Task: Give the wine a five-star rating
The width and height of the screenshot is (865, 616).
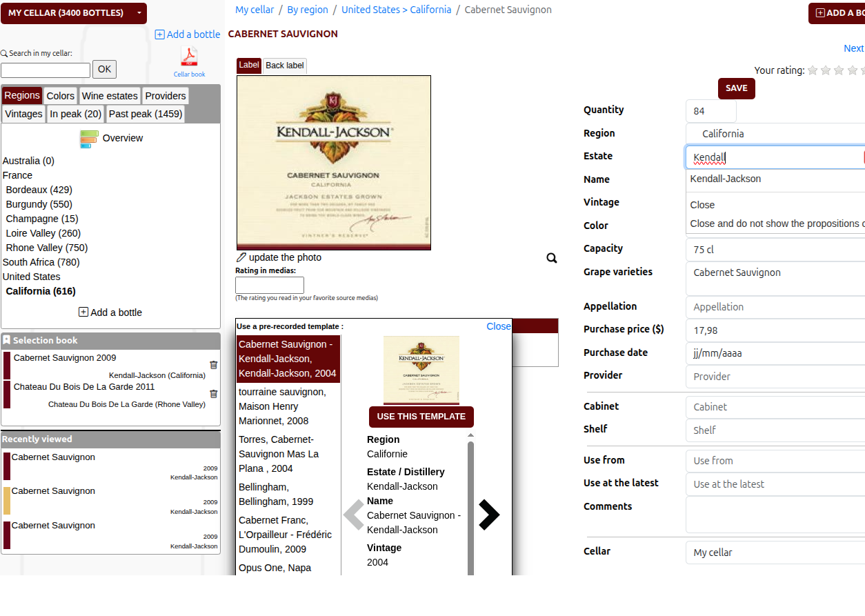Action: click(862, 70)
